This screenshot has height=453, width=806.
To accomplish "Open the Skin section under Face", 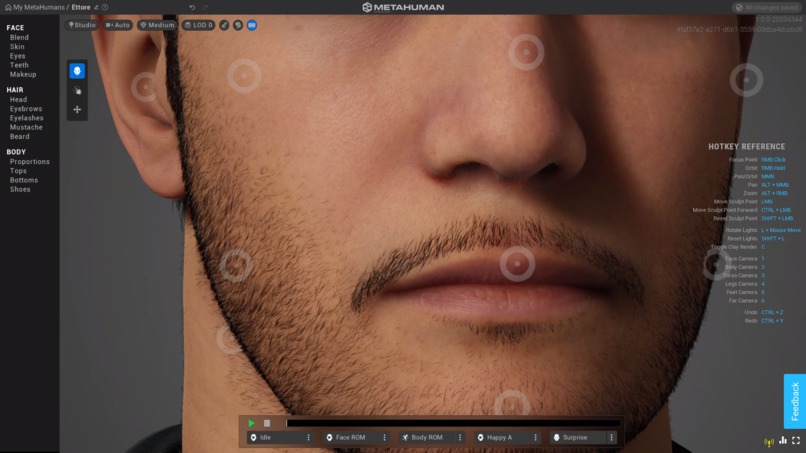I will click(x=17, y=47).
